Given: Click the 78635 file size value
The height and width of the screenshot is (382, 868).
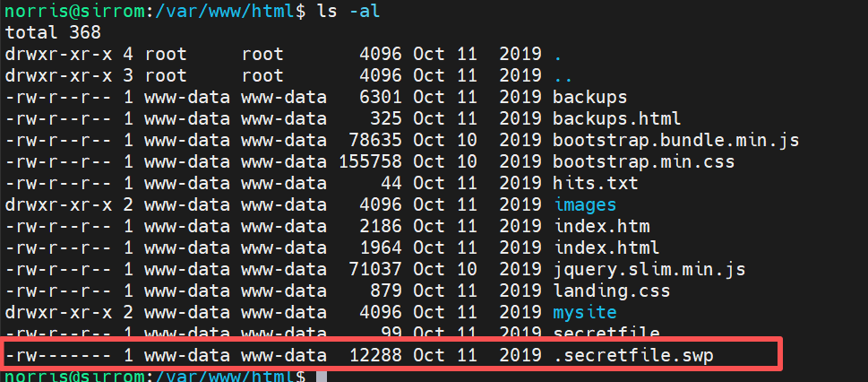Looking at the screenshot, I should point(376,140).
